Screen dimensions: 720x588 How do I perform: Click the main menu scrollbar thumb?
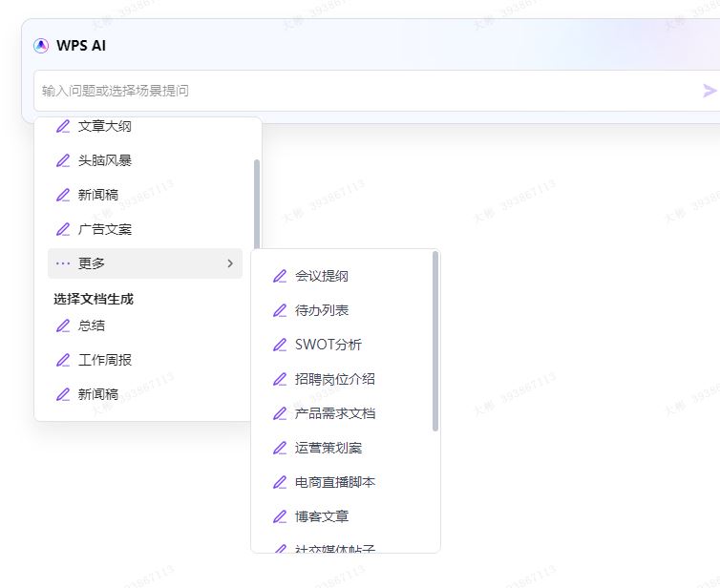tap(257, 204)
